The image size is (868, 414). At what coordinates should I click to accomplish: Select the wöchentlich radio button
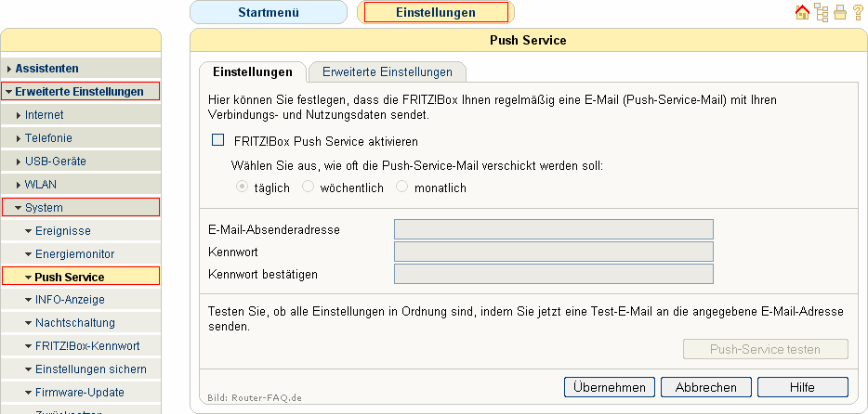pyautogui.click(x=308, y=188)
